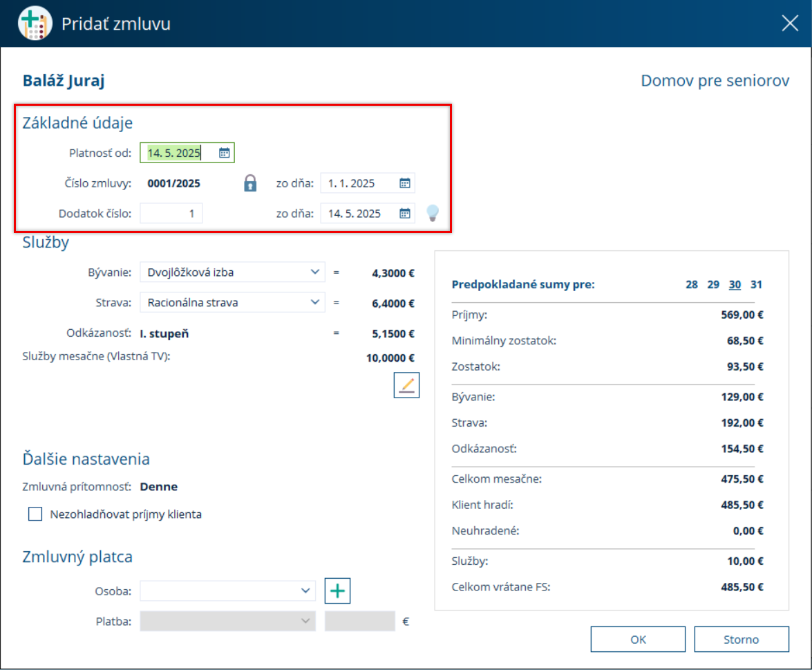Click the pencil edit services button
This screenshot has height=670, width=812.
406,385
